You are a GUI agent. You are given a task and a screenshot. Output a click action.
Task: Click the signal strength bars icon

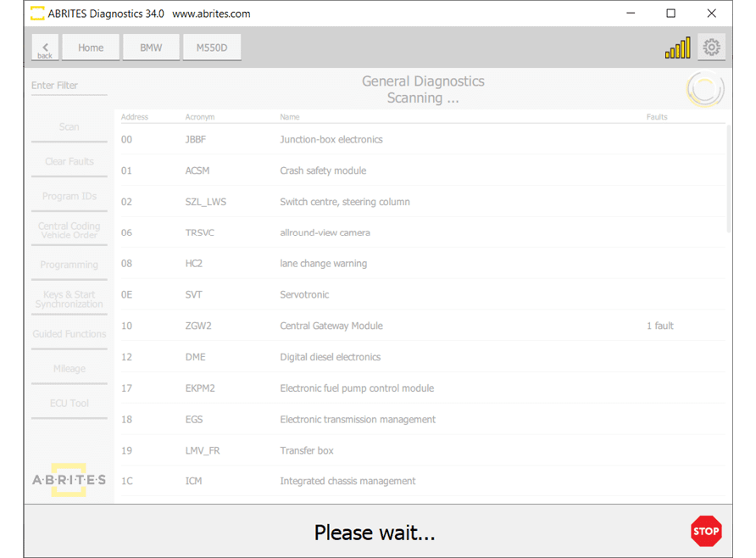click(x=677, y=48)
